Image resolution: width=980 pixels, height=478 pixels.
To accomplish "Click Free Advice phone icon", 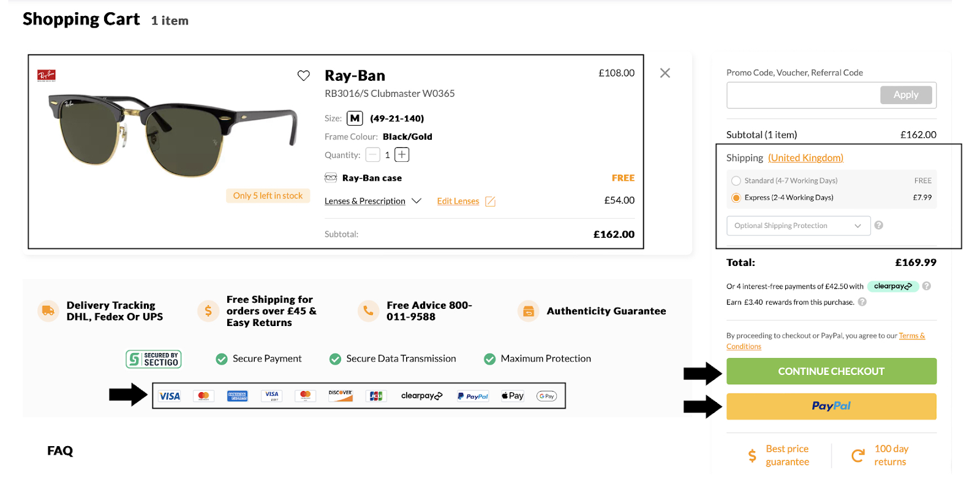I will tap(368, 311).
